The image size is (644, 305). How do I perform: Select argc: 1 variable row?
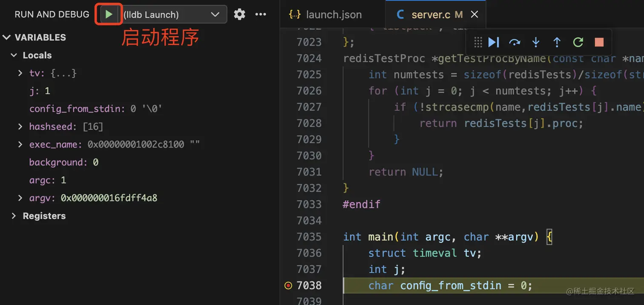click(x=48, y=180)
